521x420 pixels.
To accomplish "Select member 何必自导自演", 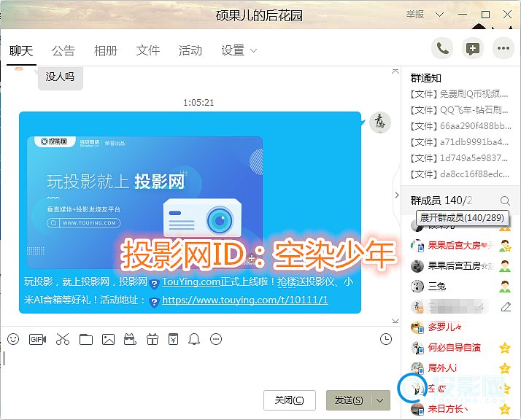I will point(461,348).
